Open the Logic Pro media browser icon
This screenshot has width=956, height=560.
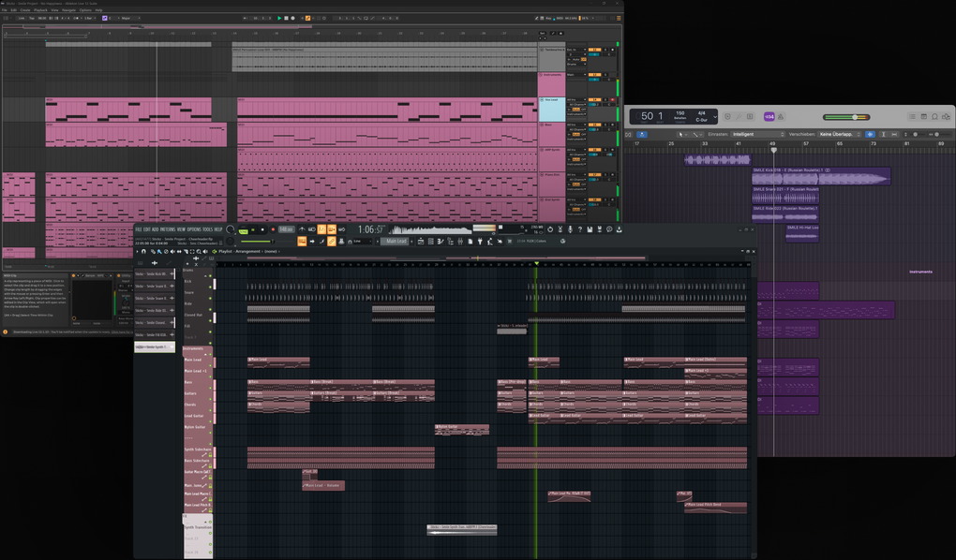[947, 117]
